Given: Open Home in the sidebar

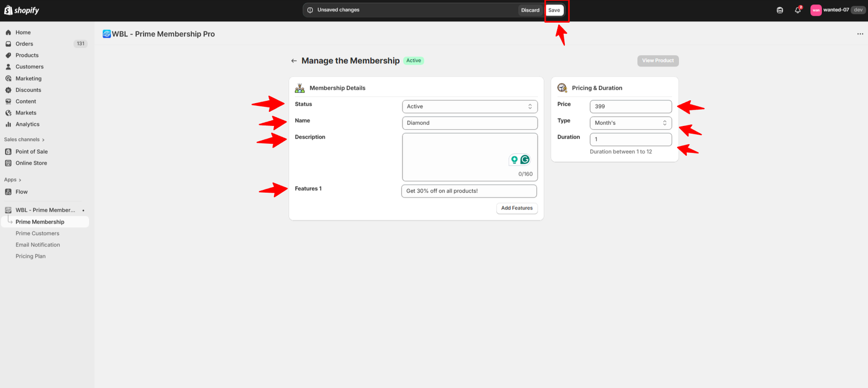Looking at the screenshot, I should pos(23,33).
